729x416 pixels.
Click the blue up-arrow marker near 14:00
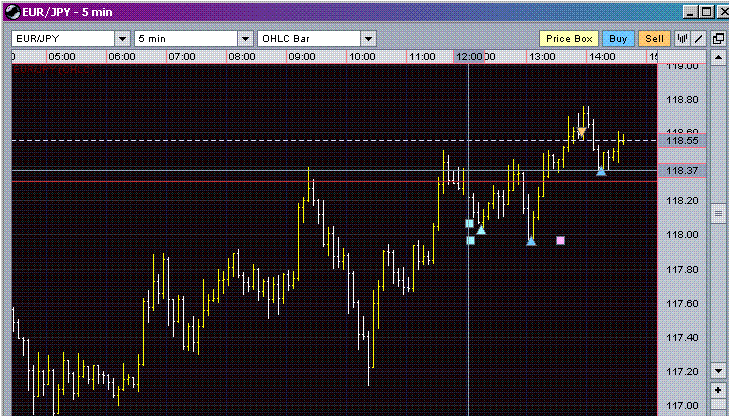pos(601,171)
